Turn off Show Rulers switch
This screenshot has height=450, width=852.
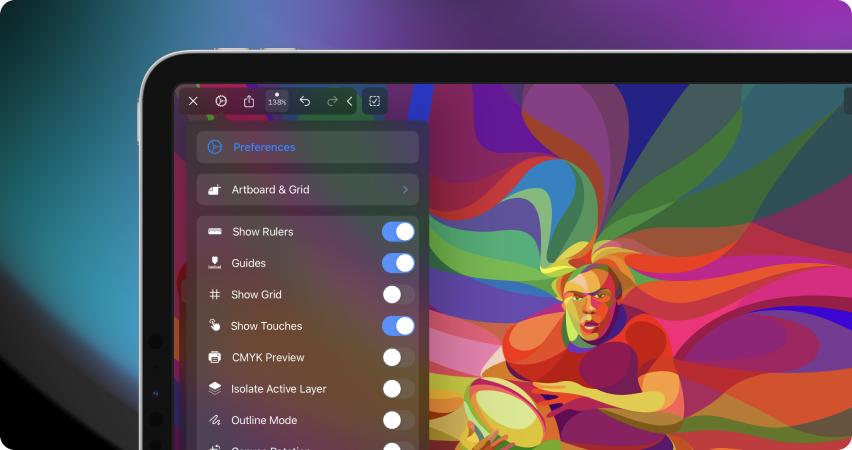coord(398,232)
